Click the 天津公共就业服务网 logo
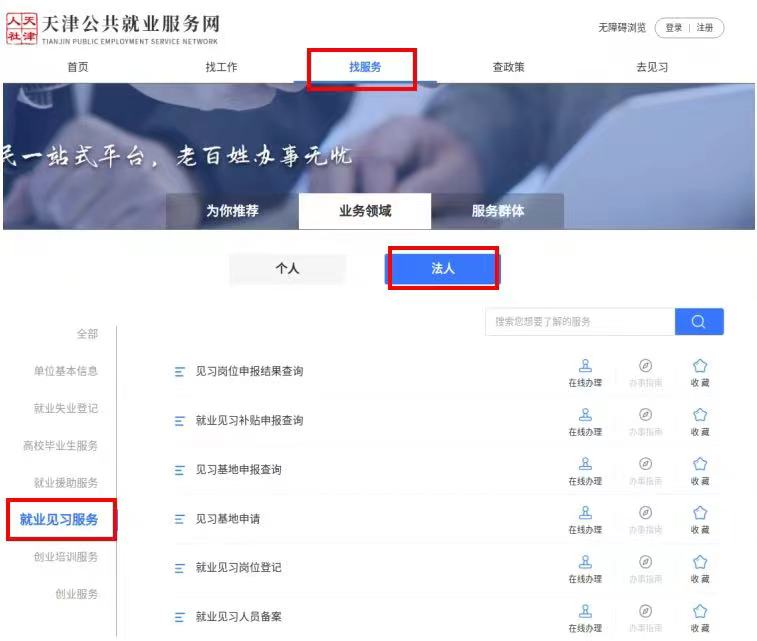 112,29
